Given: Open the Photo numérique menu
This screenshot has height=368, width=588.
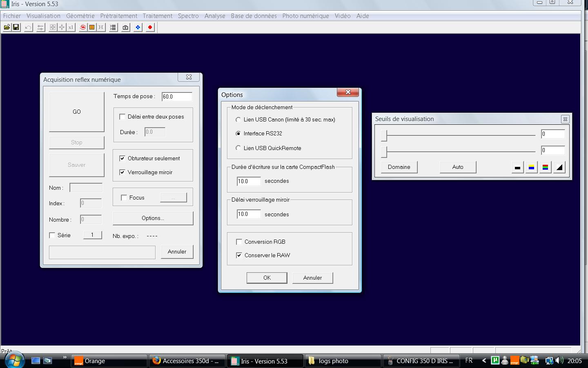Looking at the screenshot, I should point(305,16).
